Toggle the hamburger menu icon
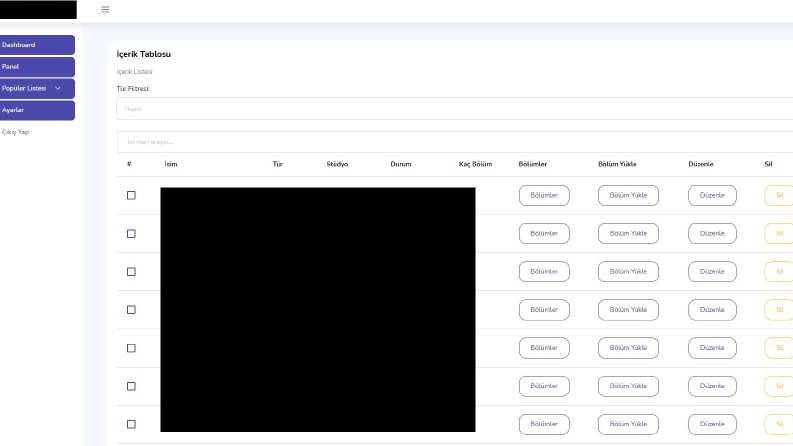 pos(105,9)
